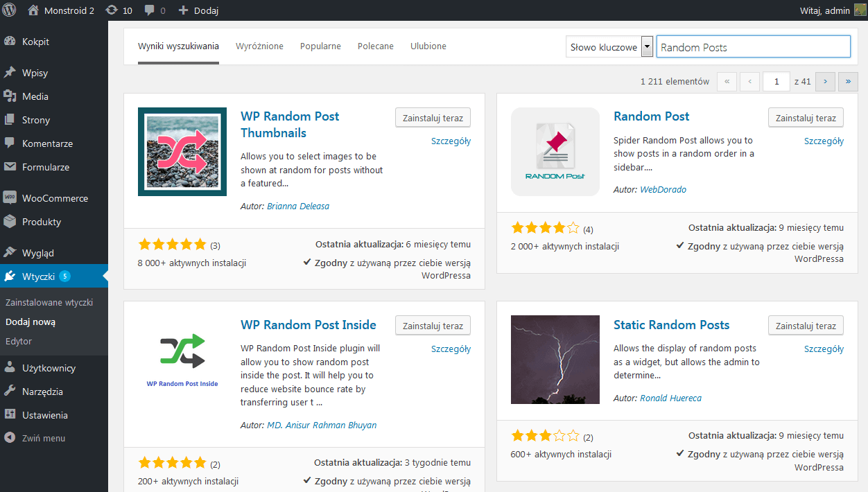
Task: Open WP Random Post Inside title link
Action: (309, 325)
